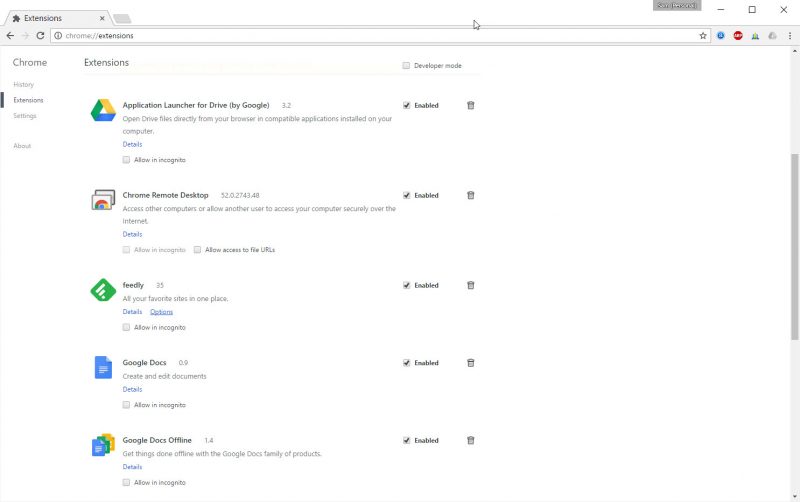
Task: Click the profile name button in title bar
Action: point(677,5)
